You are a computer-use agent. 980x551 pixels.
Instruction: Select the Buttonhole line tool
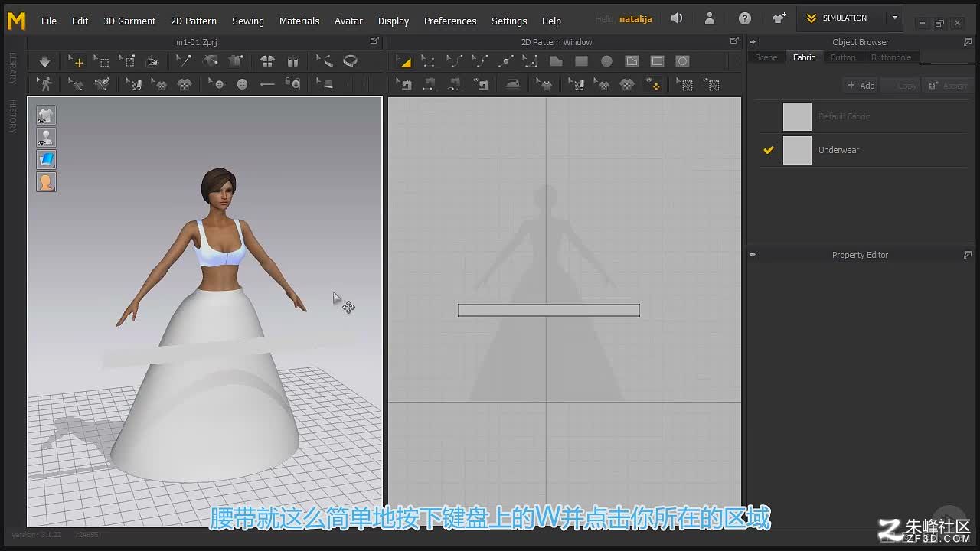pyautogui.click(x=267, y=84)
